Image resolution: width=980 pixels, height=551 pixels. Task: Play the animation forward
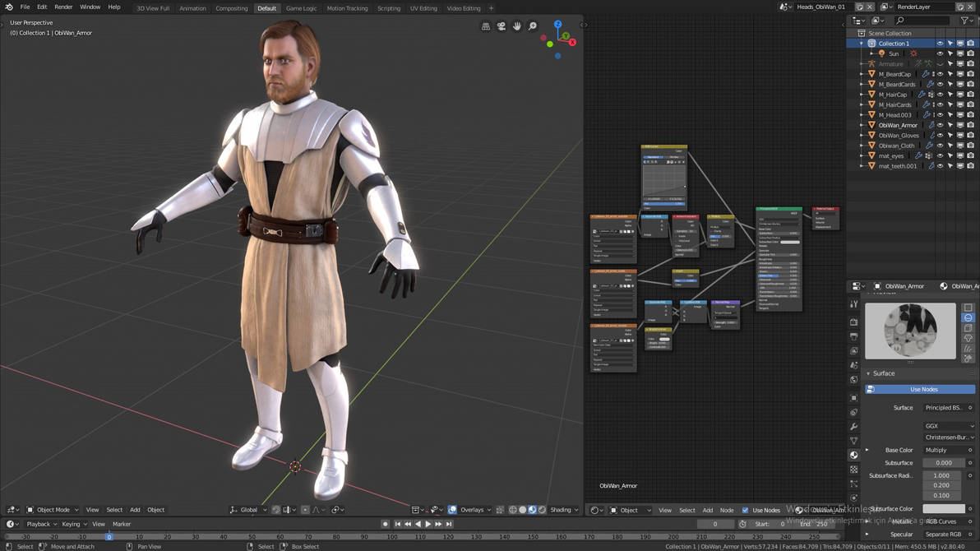(x=428, y=524)
